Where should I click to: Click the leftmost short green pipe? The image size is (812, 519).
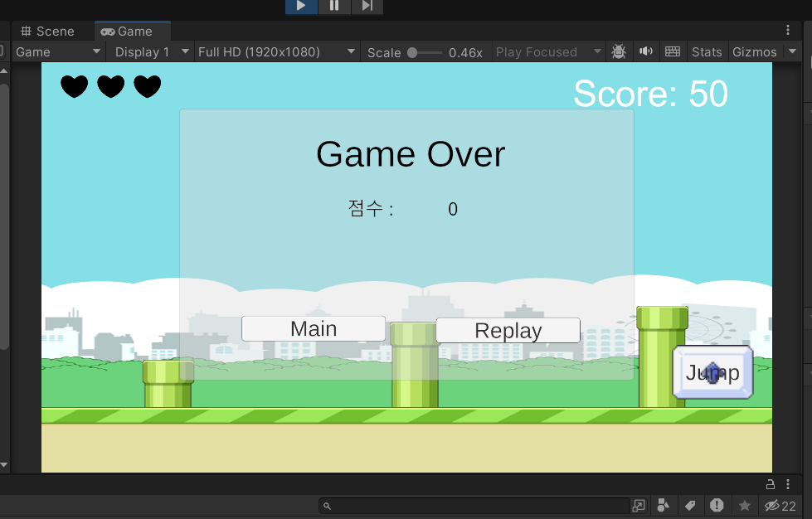pyautogui.click(x=168, y=384)
